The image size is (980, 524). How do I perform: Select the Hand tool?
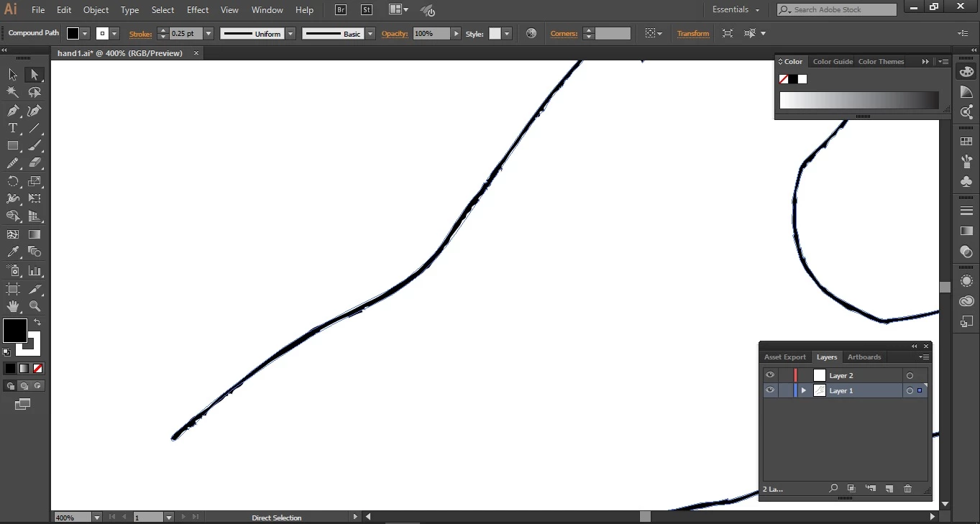coord(13,306)
